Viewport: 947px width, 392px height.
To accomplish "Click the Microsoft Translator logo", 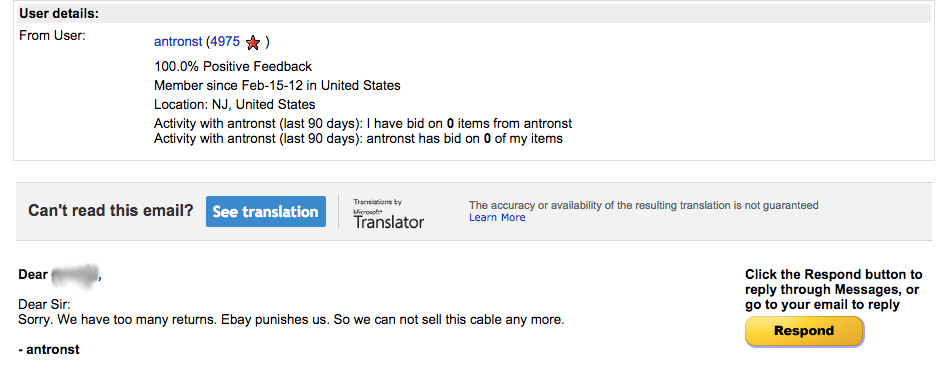I will pos(388,214).
